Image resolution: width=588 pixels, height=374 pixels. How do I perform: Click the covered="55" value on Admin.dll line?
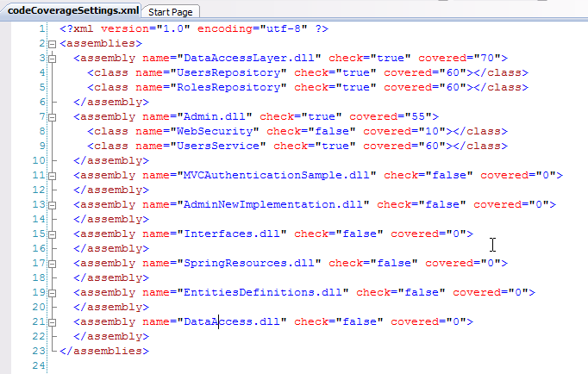tap(418, 116)
